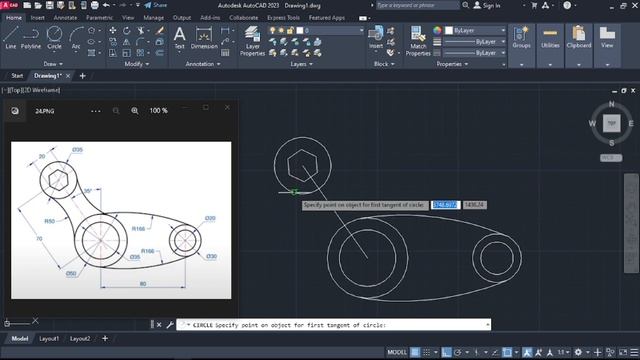Click the Fillet tool icon
The width and height of the screenshot is (640, 360).
pyautogui.click(x=140, y=42)
